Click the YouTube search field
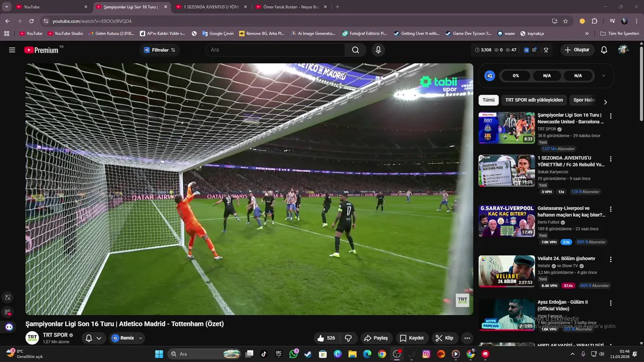This screenshot has height=362, width=644. coord(275,50)
